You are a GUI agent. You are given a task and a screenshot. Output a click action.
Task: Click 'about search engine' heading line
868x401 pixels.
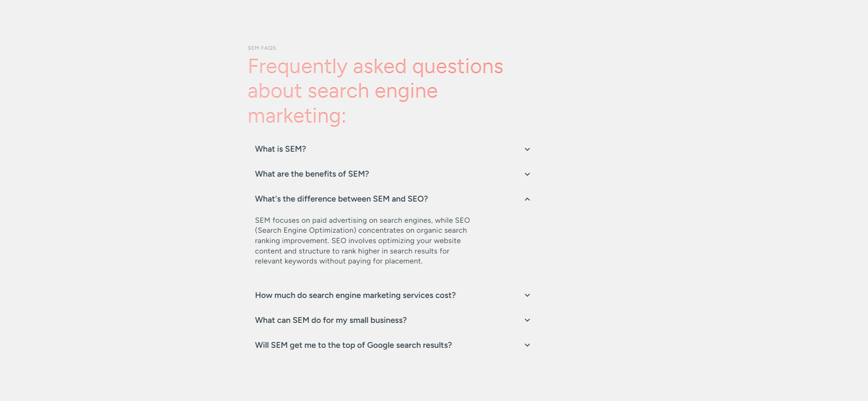343,91
